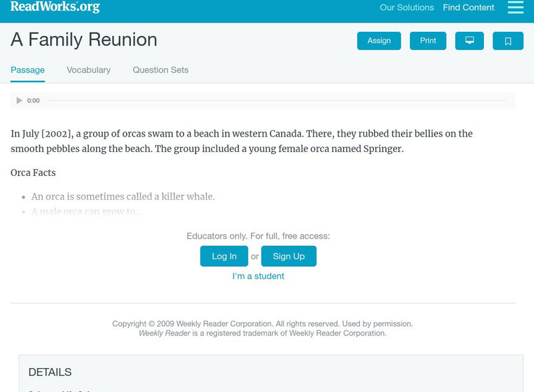Image resolution: width=534 pixels, height=392 pixels.
Task: Click the projector display mode icon
Action: pos(469,41)
